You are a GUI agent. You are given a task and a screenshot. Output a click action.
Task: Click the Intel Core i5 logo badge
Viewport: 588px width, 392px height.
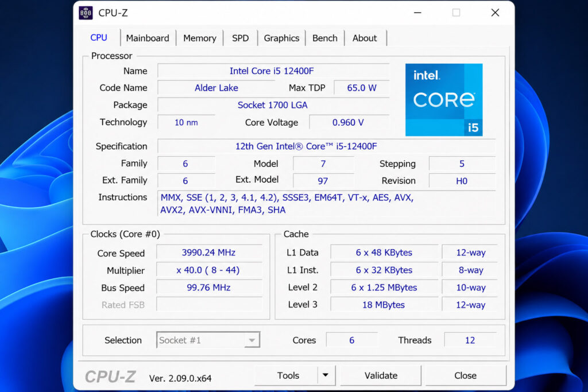click(444, 100)
